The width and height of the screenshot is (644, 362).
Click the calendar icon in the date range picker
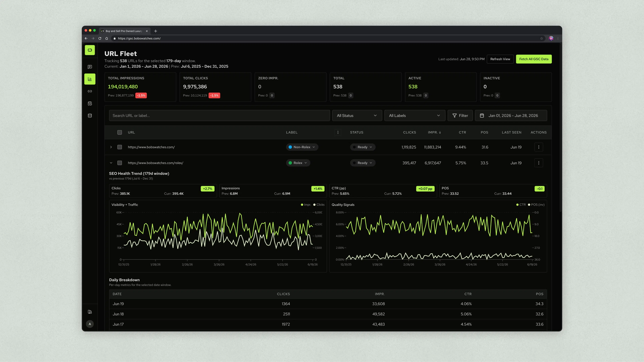pos(482,116)
